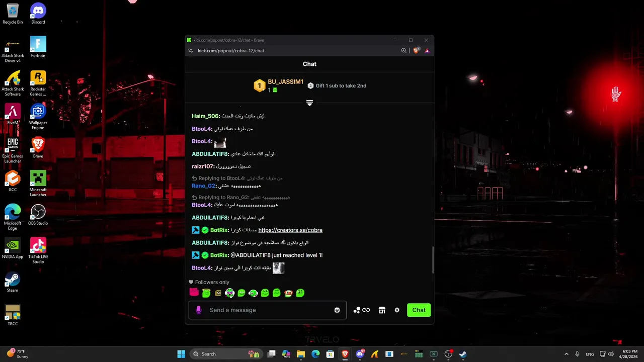Viewport: 644px width, 362px height.
Task: Open NVIDIA App desktop shortcut
Action: coord(13,249)
